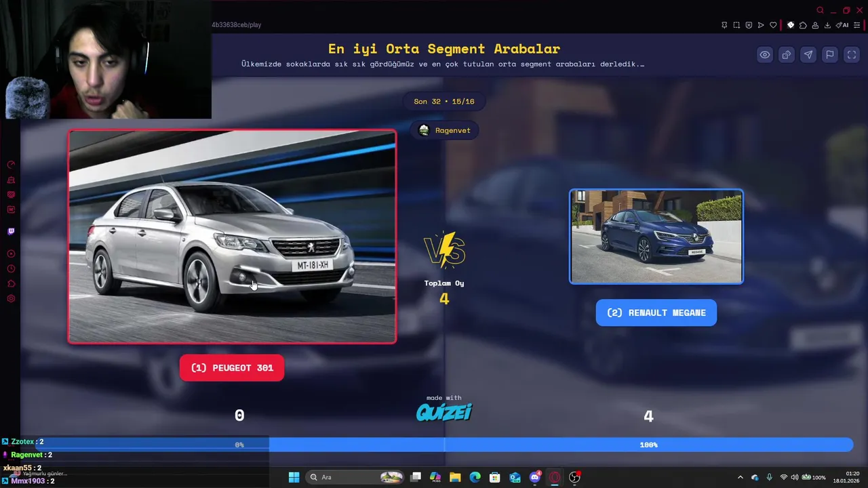Image resolution: width=868 pixels, height=488 pixels.
Task: Open Twitch in the browser sidebar
Action: [11, 231]
